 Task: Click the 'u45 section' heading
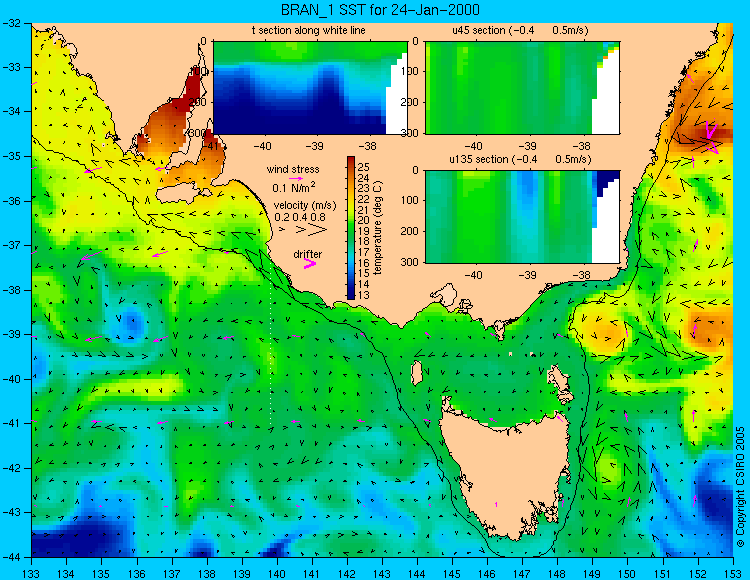click(479, 30)
